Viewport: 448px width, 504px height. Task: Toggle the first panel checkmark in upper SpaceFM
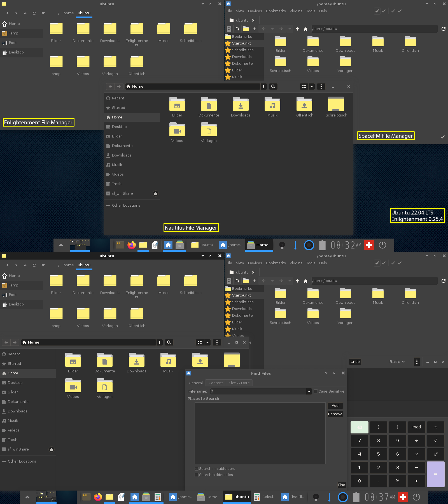click(x=377, y=11)
